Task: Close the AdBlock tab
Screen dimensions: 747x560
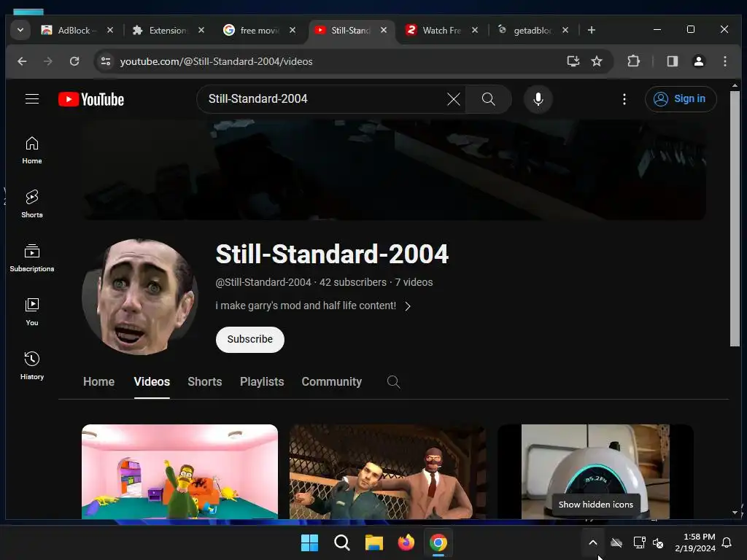Action: [x=110, y=30]
